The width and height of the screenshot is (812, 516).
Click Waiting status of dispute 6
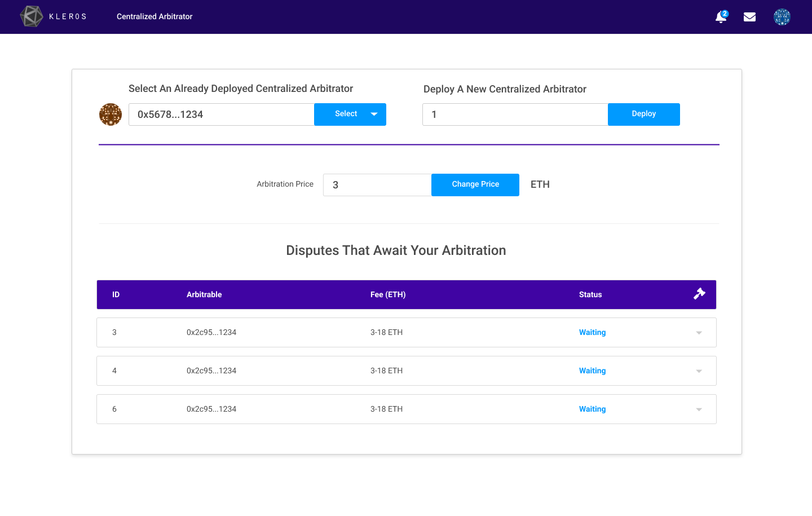tap(592, 409)
